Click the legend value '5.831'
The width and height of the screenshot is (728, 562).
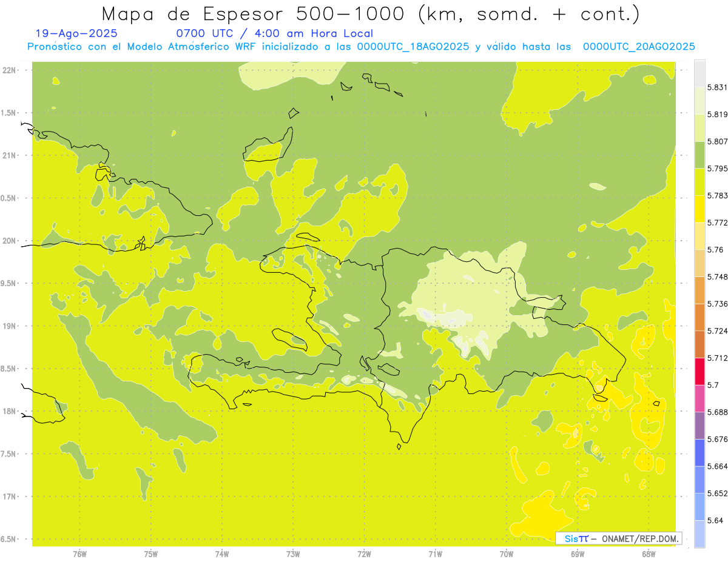(x=718, y=87)
